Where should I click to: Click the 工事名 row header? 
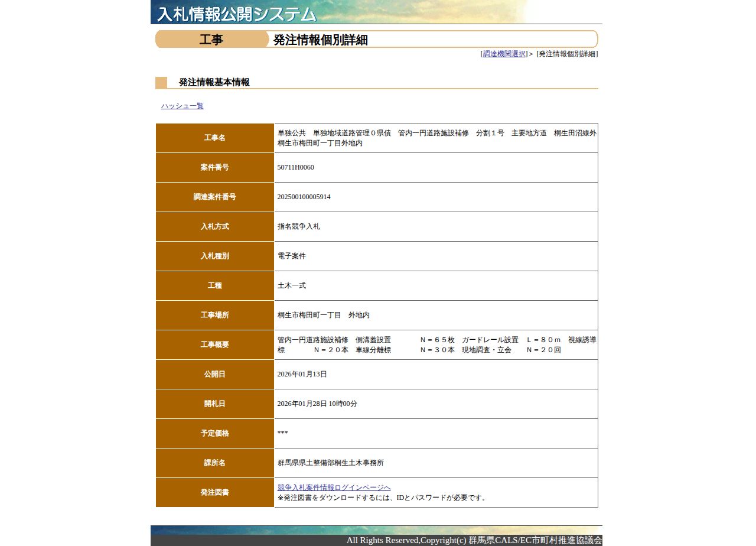coord(215,138)
